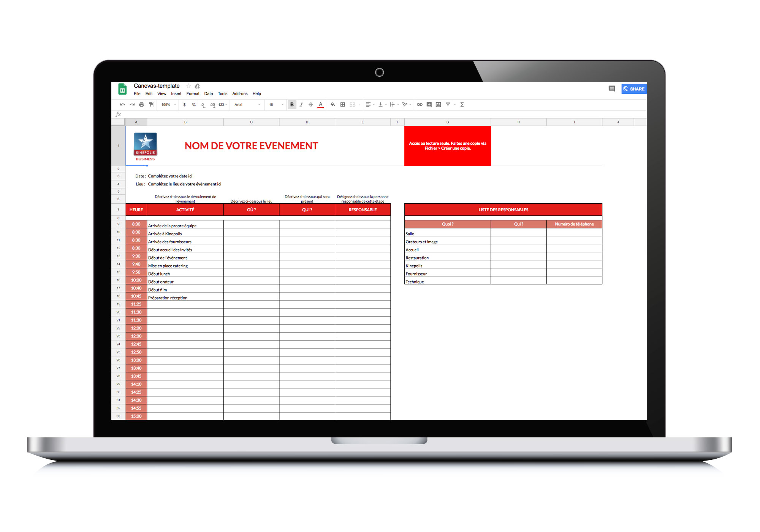Click the print icon
Image resolution: width=760 pixels, height=532 pixels.
(x=141, y=104)
